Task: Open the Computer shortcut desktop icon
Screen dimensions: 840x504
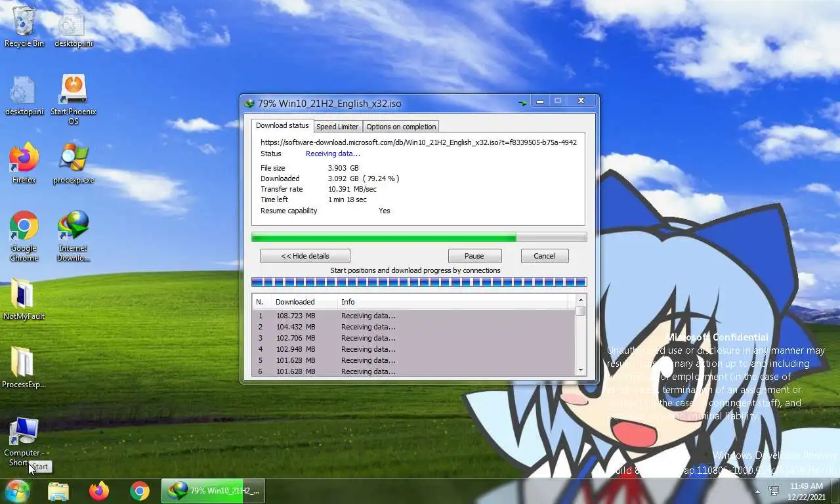Action: tap(24, 442)
